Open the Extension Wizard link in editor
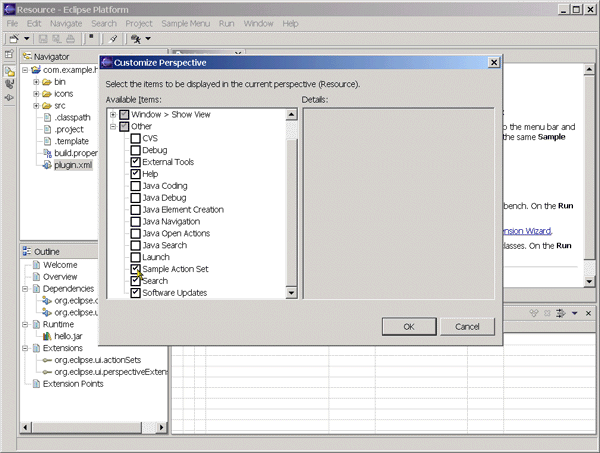This screenshot has width=600, height=453. pos(527,231)
